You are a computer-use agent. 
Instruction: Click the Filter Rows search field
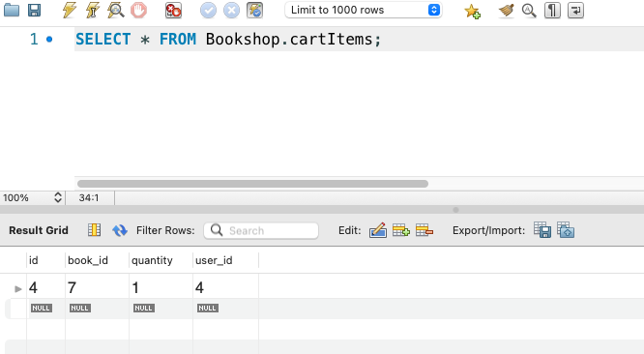[261, 230]
